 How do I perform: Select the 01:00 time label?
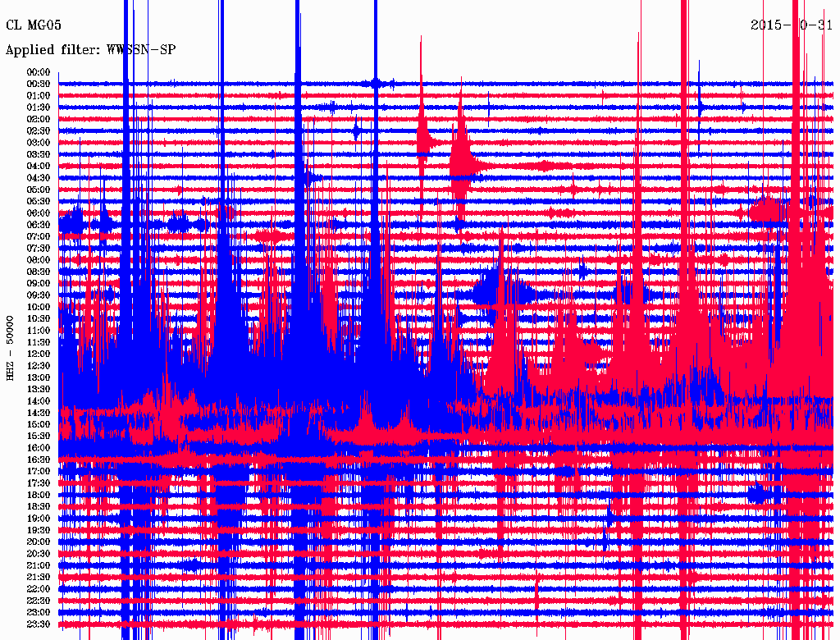click(x=39, y=96)
